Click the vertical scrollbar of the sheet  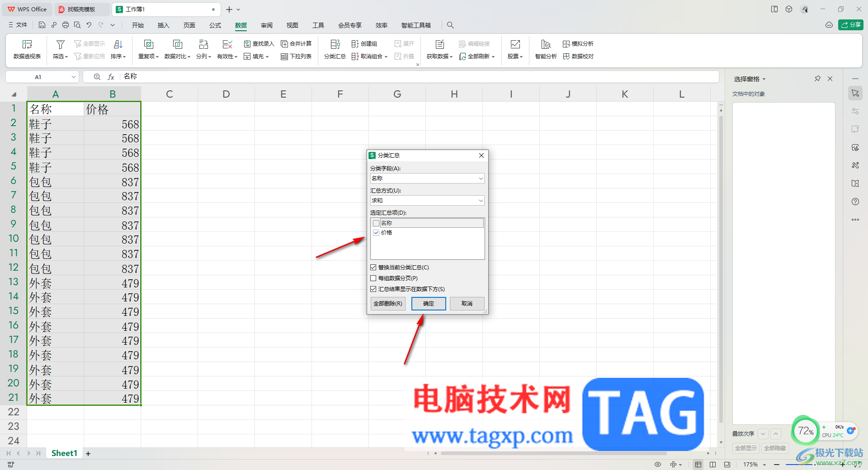[x=721, y=269]
